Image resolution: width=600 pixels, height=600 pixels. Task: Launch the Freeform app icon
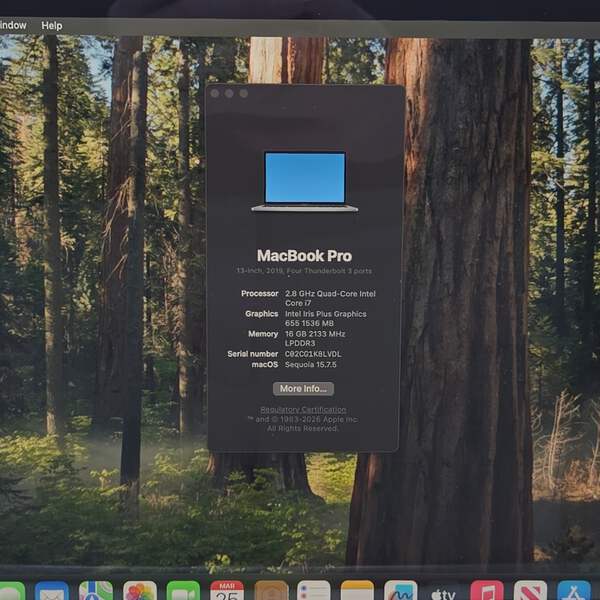(x=400, y=592)
